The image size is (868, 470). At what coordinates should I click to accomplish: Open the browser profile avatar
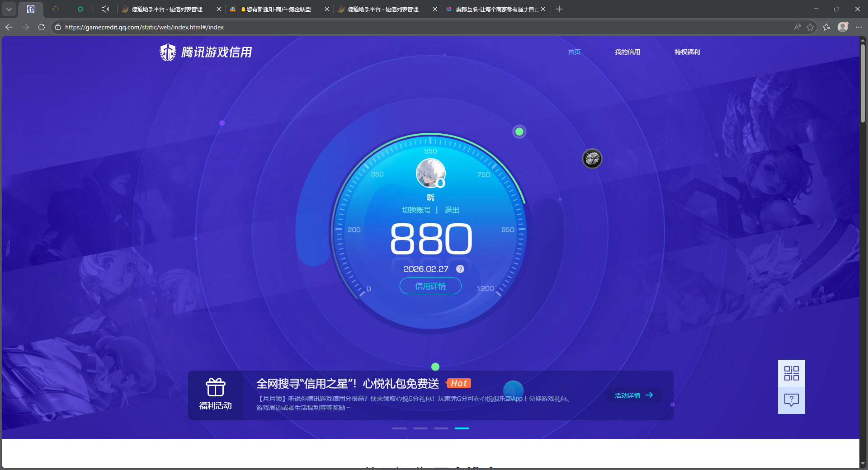click(x=843, y=27)
